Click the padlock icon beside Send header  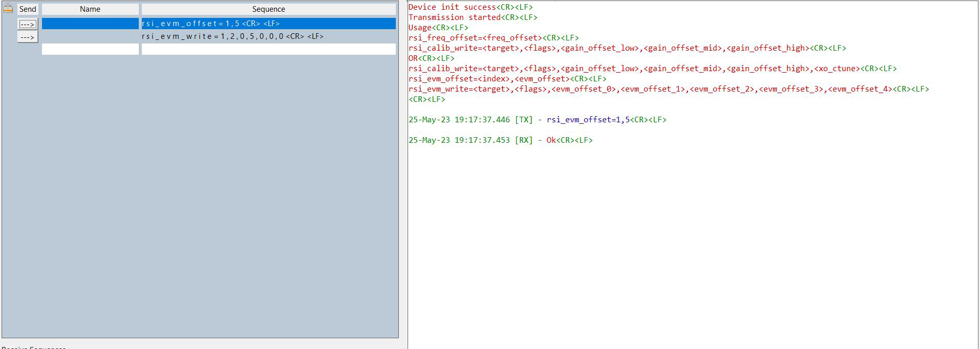point(8,8)
